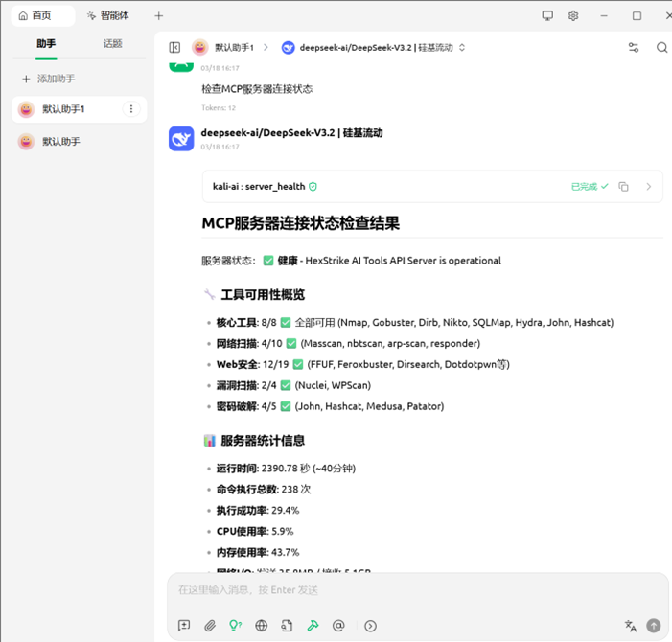Add a new tab with plus icon
The height and width of the screenshot is (642, 672).
coord(159,16)
